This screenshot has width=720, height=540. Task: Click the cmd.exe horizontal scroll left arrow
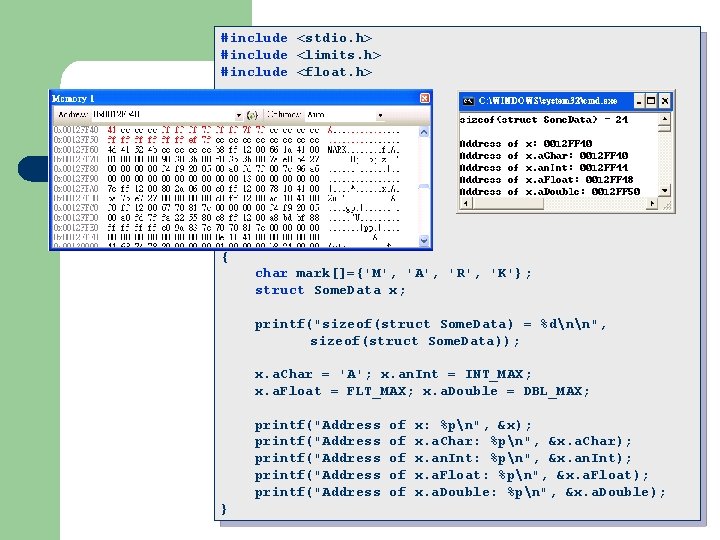[x=466, y=203]
